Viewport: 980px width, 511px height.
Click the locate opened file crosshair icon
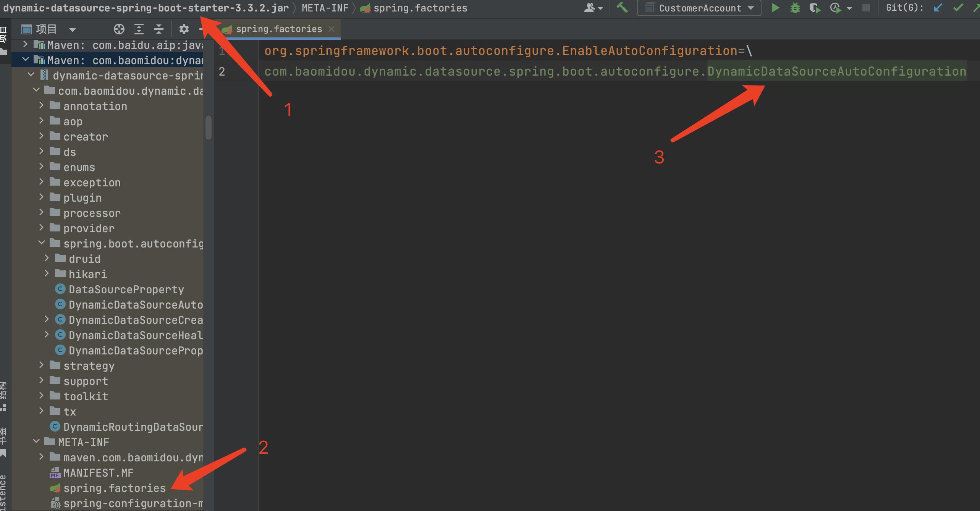pyautogui.click(x=119, y=29)
